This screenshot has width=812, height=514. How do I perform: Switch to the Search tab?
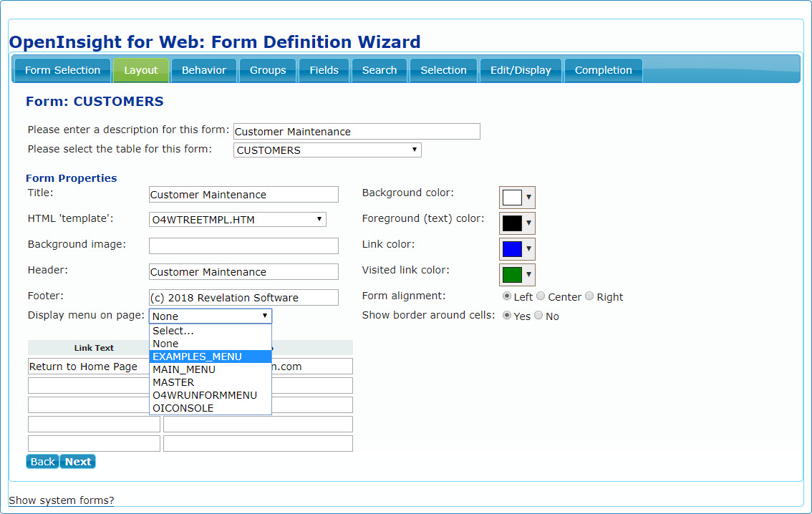(380, 70)
